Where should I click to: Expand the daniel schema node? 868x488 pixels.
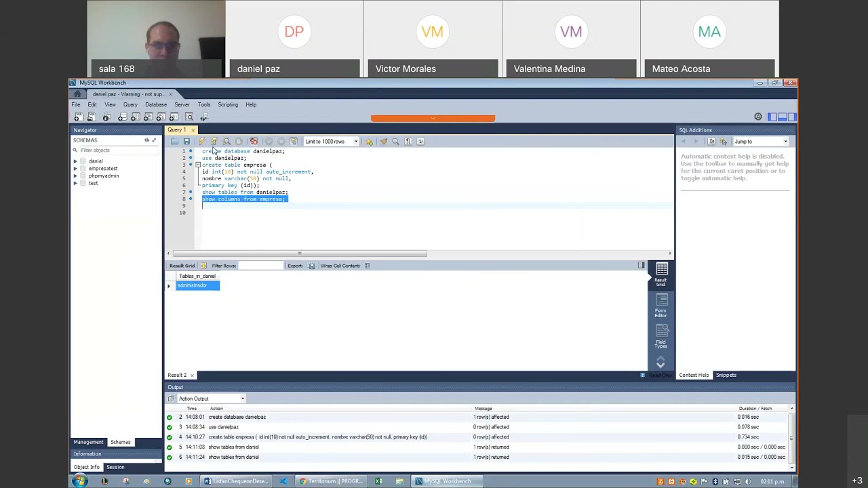(75, 161)
